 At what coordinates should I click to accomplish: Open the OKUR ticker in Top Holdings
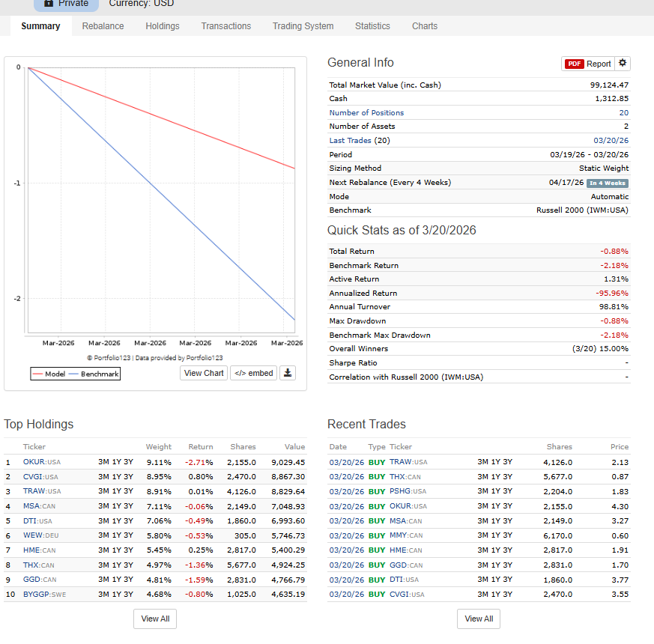tap(34, 462)
